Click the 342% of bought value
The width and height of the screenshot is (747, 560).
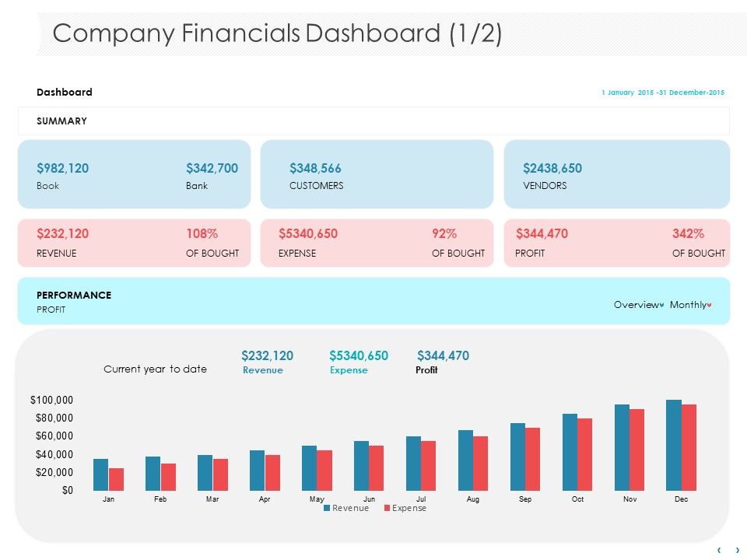(x=688, y=234)
